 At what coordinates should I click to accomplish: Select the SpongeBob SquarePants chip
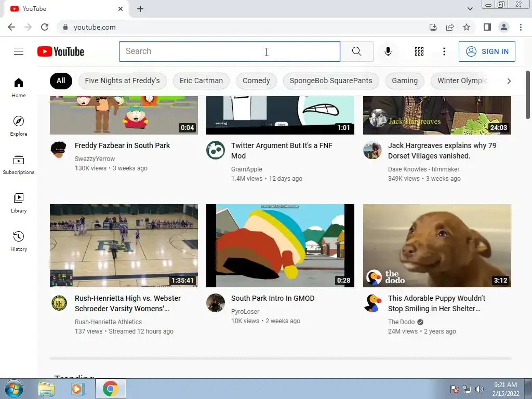(331, 81)
